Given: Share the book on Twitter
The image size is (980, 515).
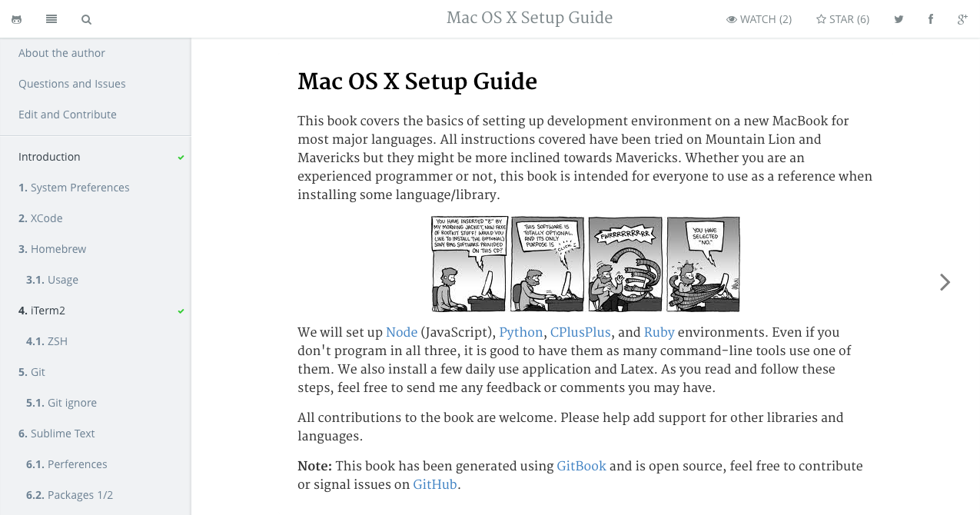Looking at the screenshot, I should pos(899,19).
